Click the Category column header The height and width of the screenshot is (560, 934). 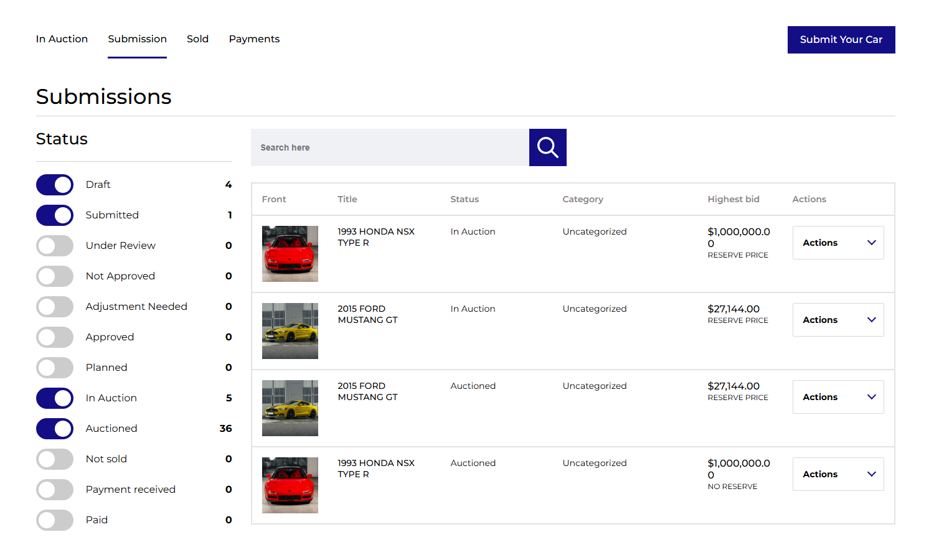coord(583,199)
